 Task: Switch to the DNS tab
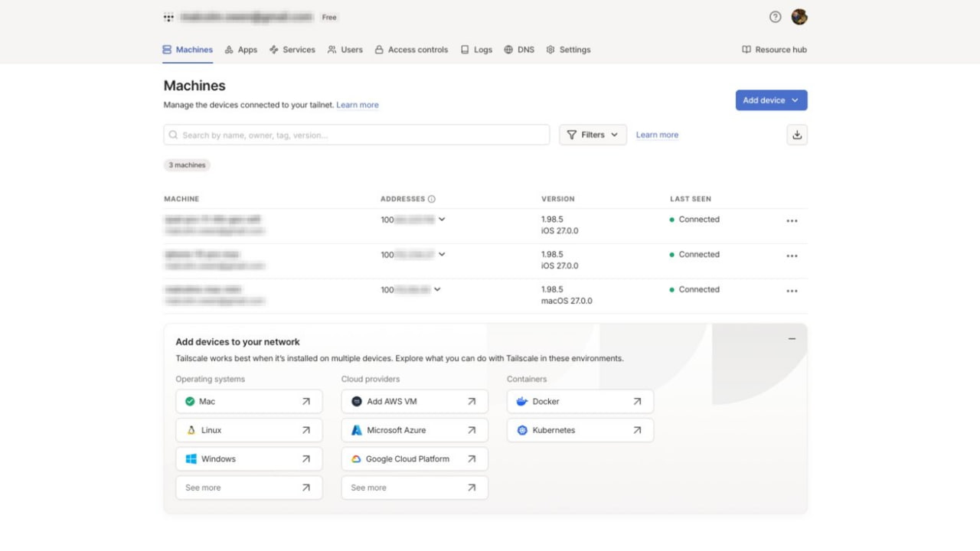519,50
